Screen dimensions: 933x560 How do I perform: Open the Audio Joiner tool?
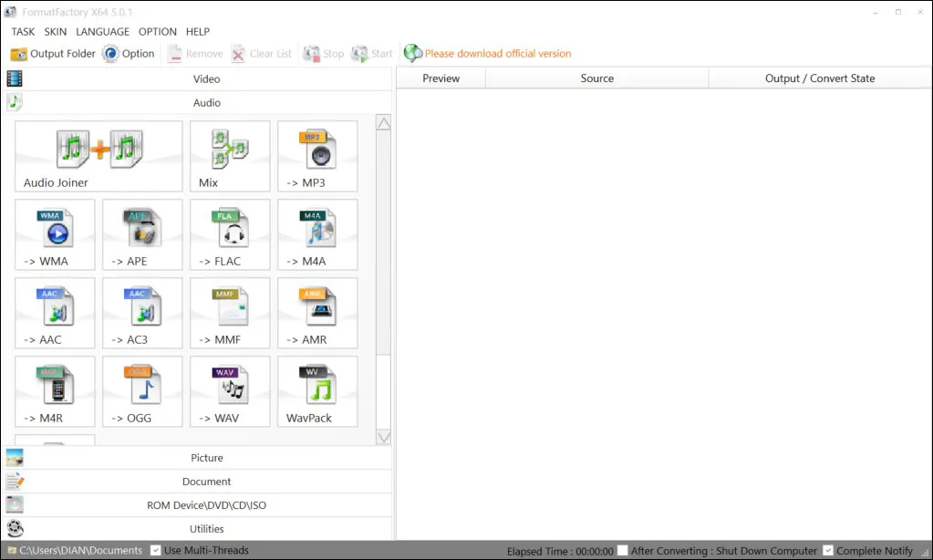pyautogui.click(x=98, y=156)
